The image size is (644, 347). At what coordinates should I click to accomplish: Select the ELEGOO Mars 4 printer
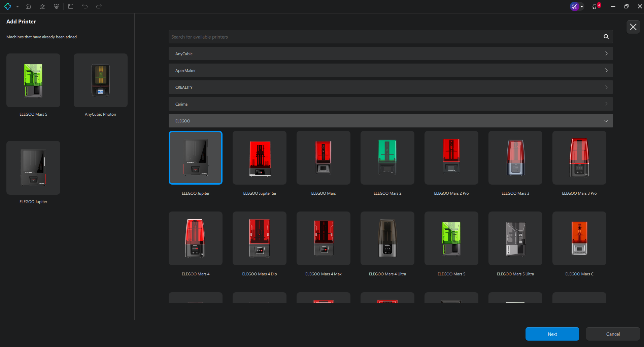tap(196, 238)
